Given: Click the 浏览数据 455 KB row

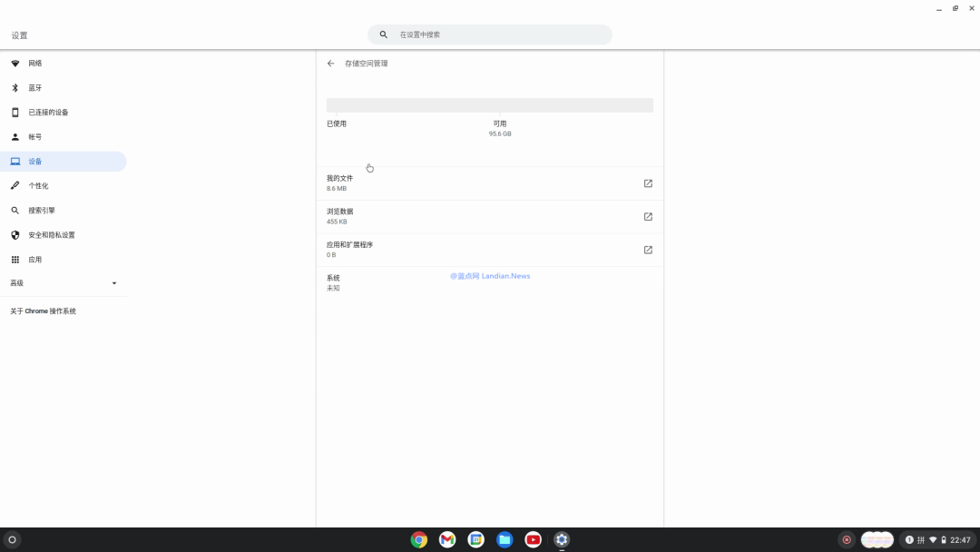Looking at the screenshot, I should coord(489,216).
